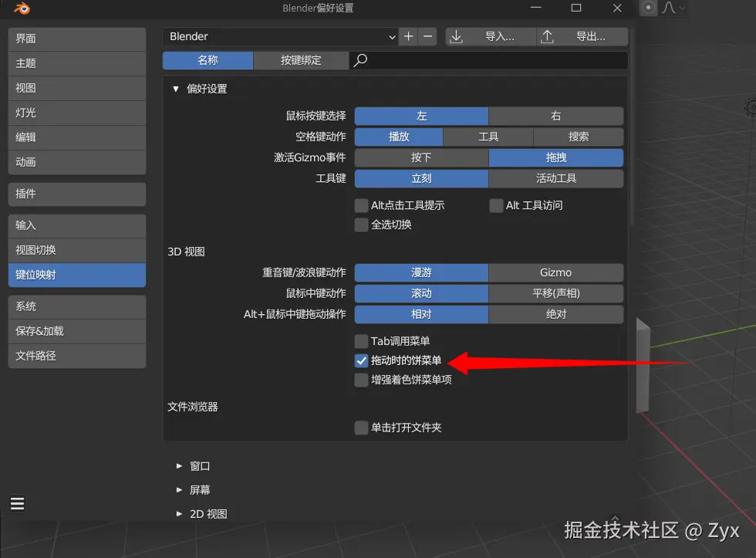Image resolution: width=756 pixels, height=558 pixels.
Task: Open the 灯光 preferences category
Action: tap(77, 113)
